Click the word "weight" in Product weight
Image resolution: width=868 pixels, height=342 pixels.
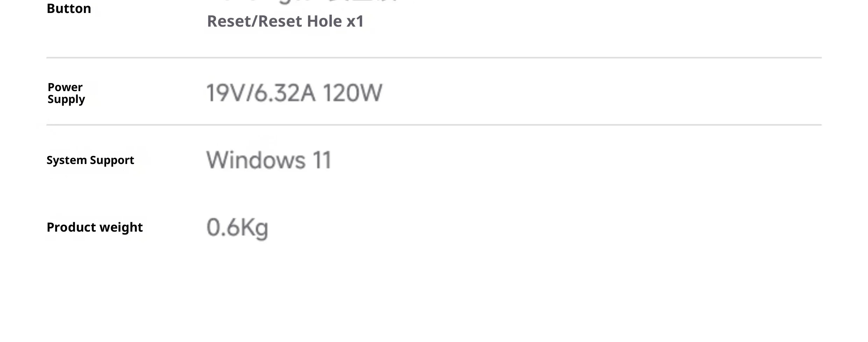pyautogui.click(x=121, y=227)
